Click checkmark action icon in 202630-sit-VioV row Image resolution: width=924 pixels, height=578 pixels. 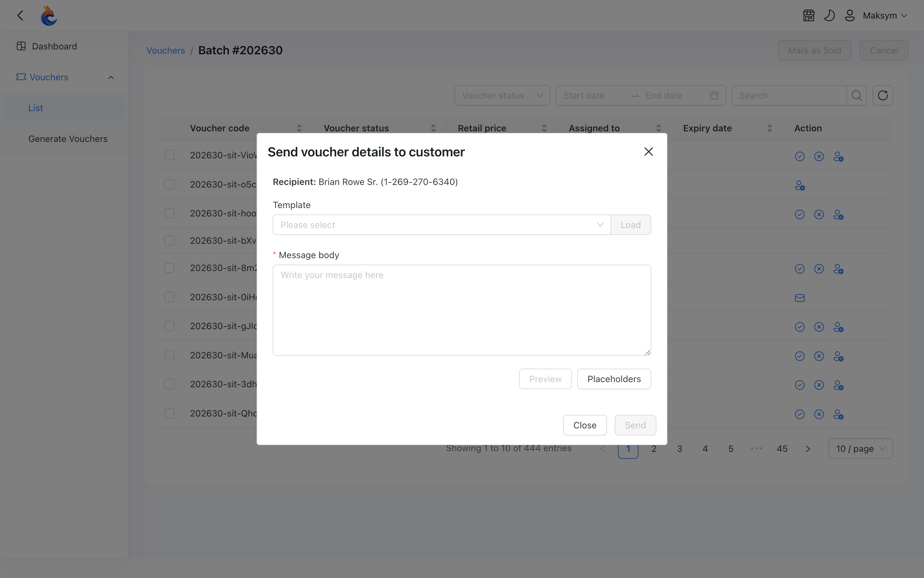point(800,156)
